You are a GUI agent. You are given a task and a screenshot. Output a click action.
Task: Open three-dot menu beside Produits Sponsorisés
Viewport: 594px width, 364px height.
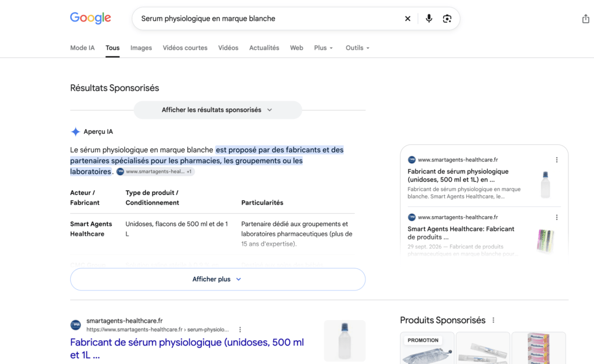(493, 320)
